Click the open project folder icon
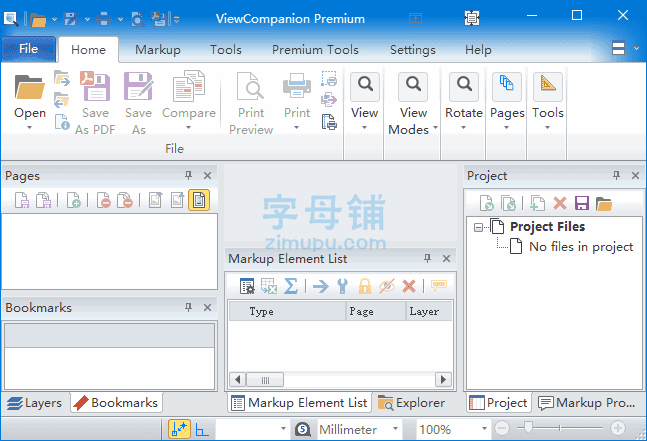Viewport: 647px width, 441px height. (604, 203)
